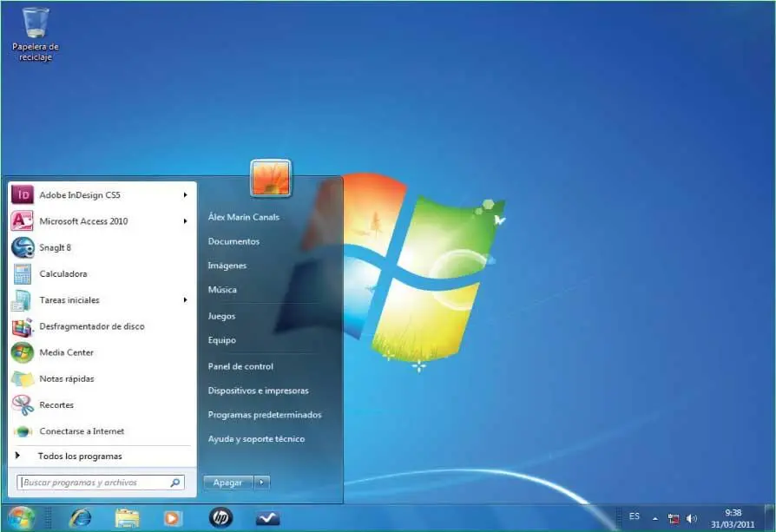Open the Álex Marín Canals user folder
This screenshot has height=532, width=776.
(x=244, y=217)
